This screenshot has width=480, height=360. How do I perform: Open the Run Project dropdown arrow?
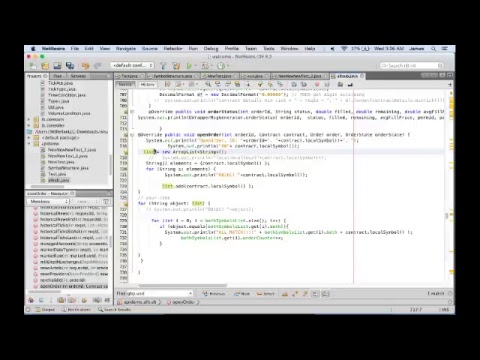(x=195, y=66)
